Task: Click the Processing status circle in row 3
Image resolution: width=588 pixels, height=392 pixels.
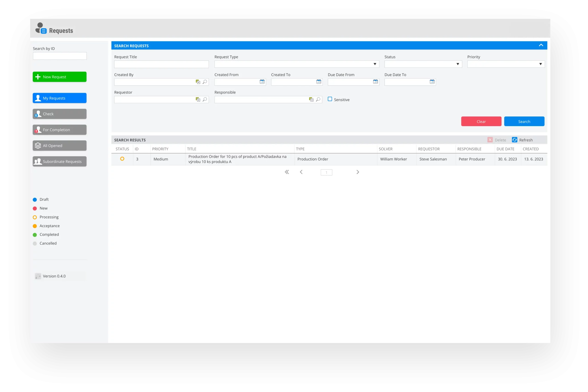Action: pyautogui.click(x=122, y=159)
